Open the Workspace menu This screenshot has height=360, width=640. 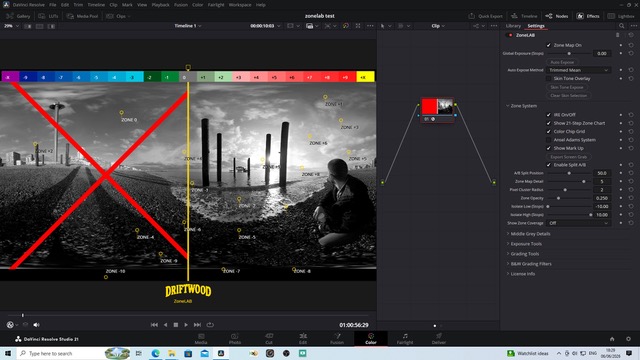[x=240, y=5]
